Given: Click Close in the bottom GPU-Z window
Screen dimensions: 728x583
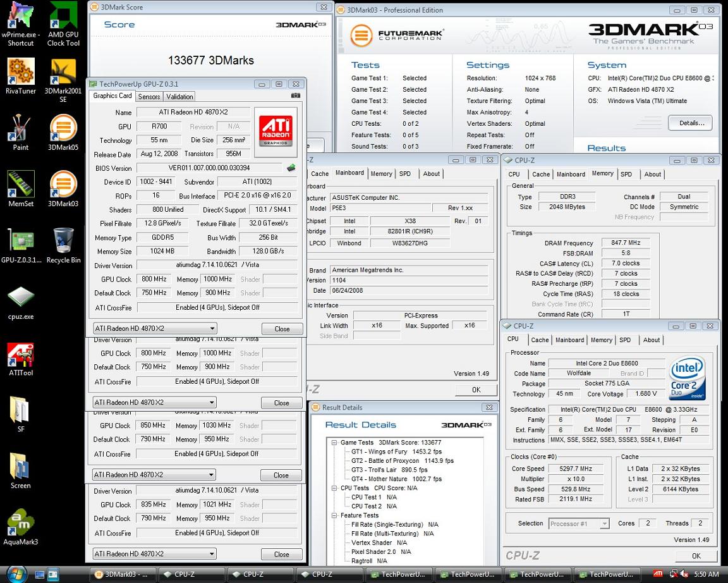Looking at the screenshot, I should click(281, 554).
